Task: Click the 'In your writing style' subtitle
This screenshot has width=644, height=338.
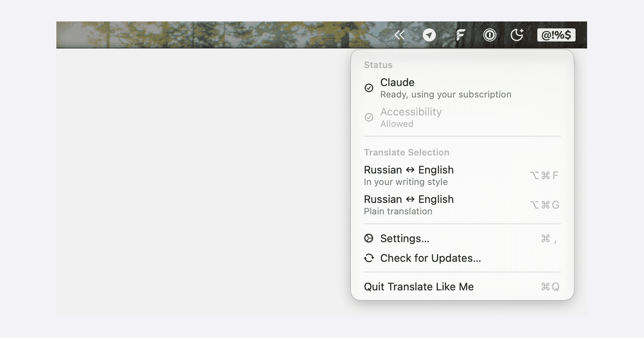Action: click(x=406, y=182)
